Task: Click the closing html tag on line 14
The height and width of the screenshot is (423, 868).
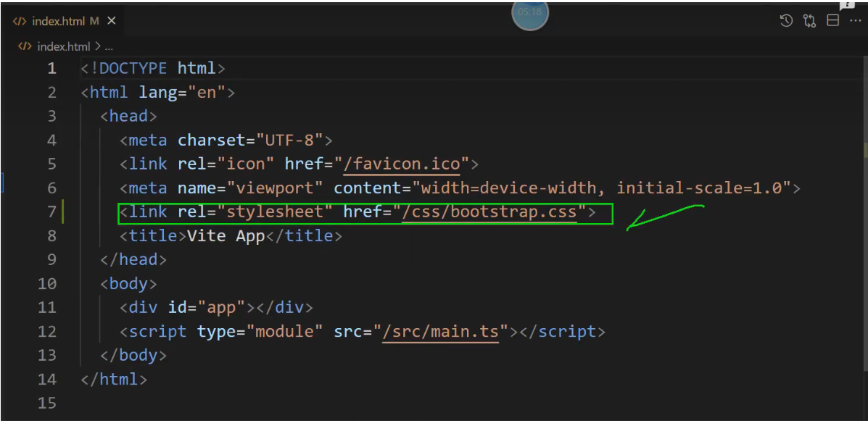Action: click(113, 380)
